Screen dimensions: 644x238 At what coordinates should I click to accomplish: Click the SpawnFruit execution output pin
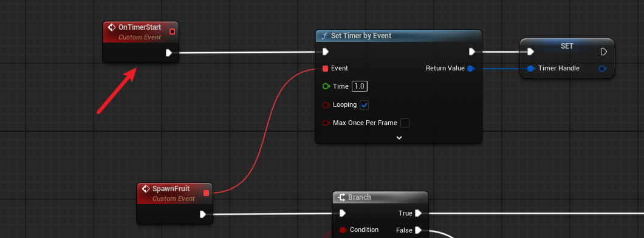[202, 214]
